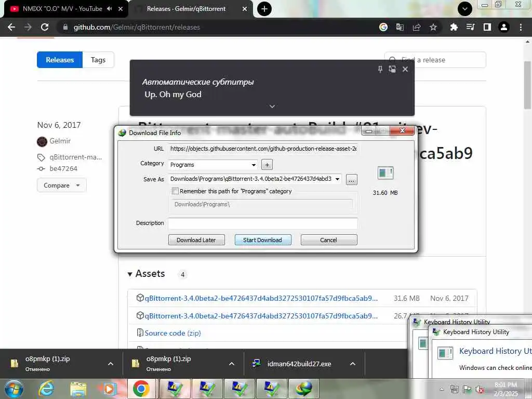The width and height of the screenshot is (532, 399).
Task: Click the idman642build27.exe download item
Action: [299, 364]
